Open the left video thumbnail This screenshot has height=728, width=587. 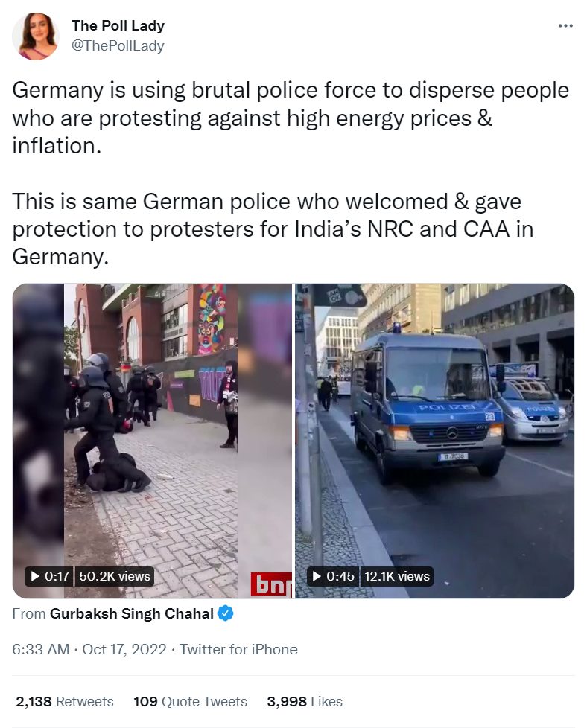(153, 441)
